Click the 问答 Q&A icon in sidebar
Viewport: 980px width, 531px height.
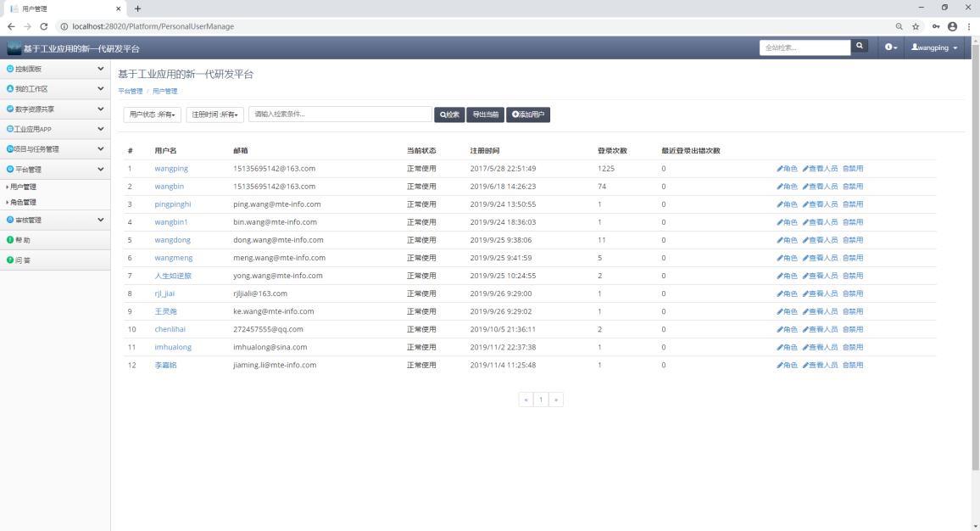[10, 260]
